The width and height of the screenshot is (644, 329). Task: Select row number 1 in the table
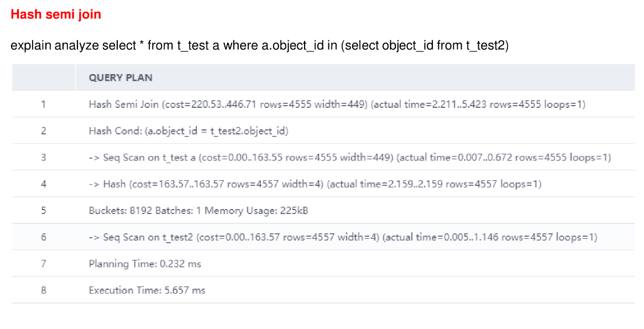tap(44, 104)
